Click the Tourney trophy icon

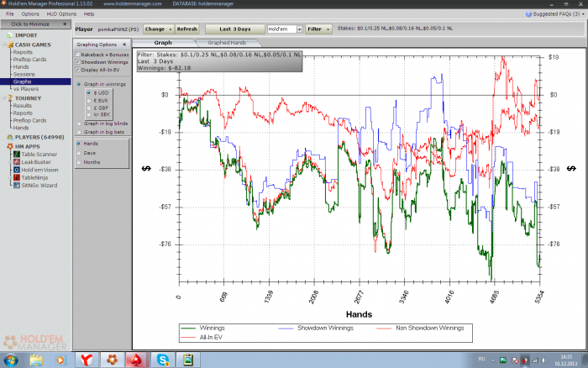[10, 98]
